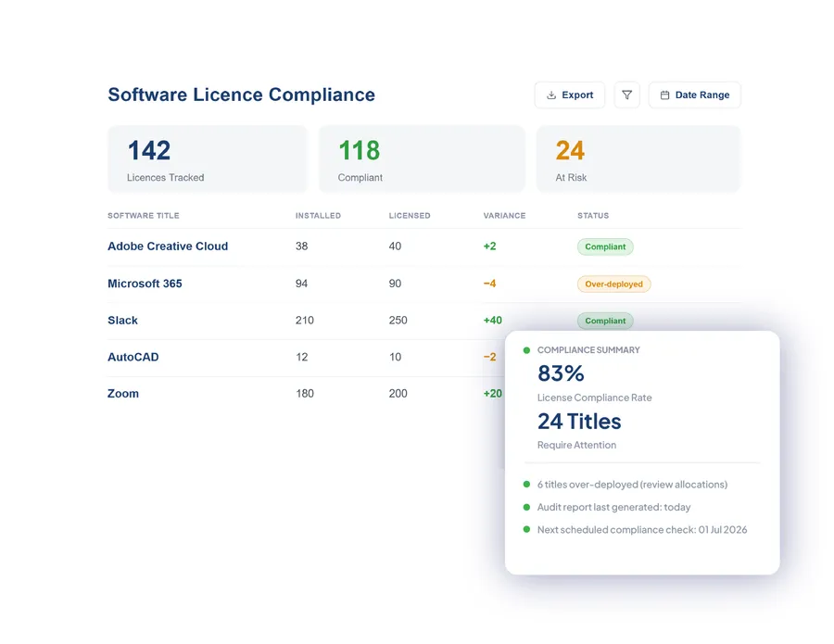Click installed count 210
The image size is (834, 644).
[305, 320]
